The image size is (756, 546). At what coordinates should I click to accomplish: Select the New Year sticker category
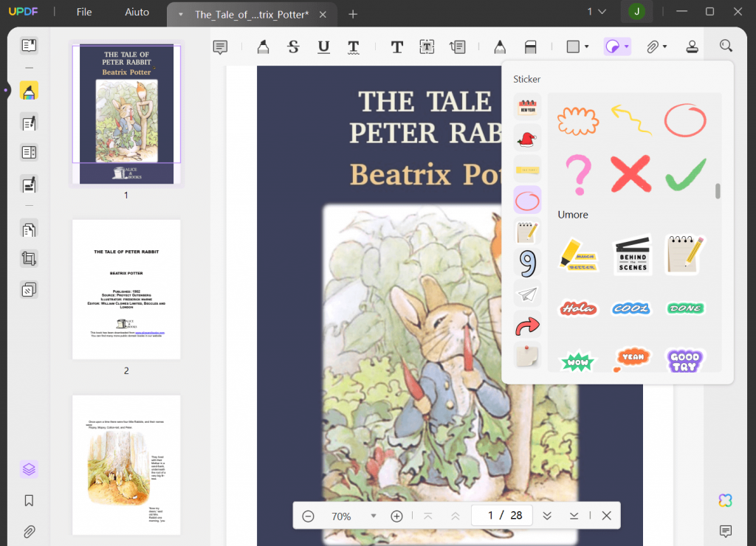point(527,107)
